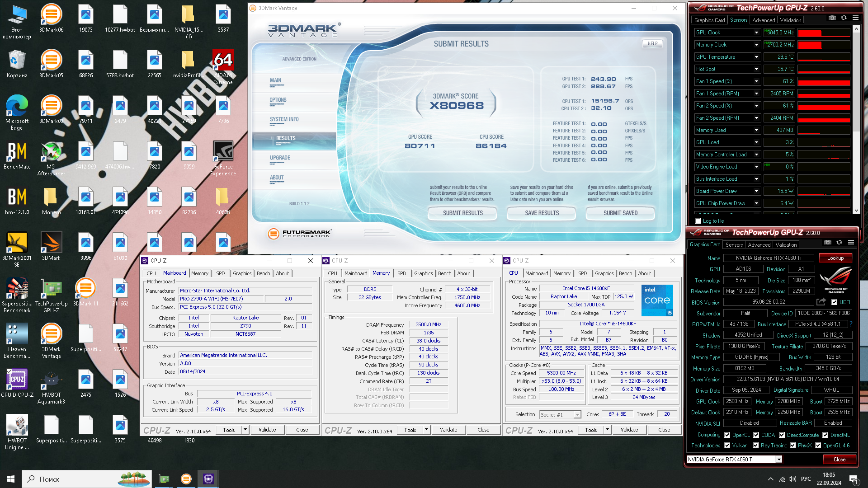Click GPU-Z Sensors screenshot camera icon

tap(832, 18)
